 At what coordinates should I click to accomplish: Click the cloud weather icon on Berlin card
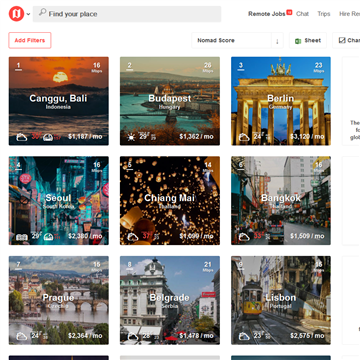coord(244,137)
